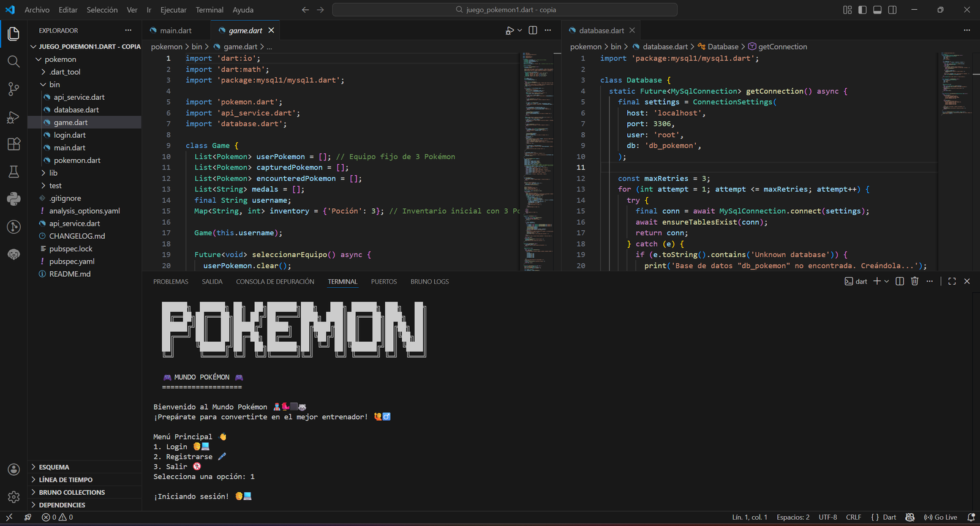This screenshot has height=526, width=980.
Task: Click the CRLF end-of-line selector
Action: pyautogui.click(x=853, y=517)
